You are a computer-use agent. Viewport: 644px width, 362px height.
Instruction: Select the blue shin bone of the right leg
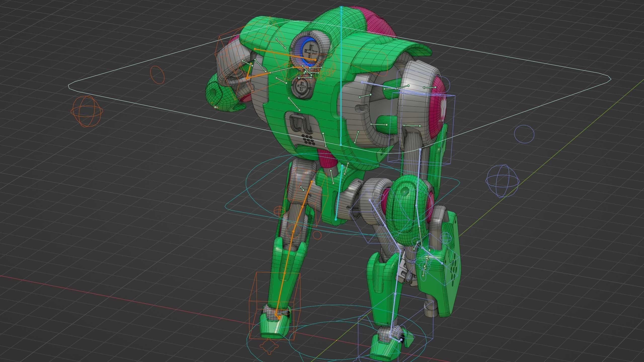point(393,315)
